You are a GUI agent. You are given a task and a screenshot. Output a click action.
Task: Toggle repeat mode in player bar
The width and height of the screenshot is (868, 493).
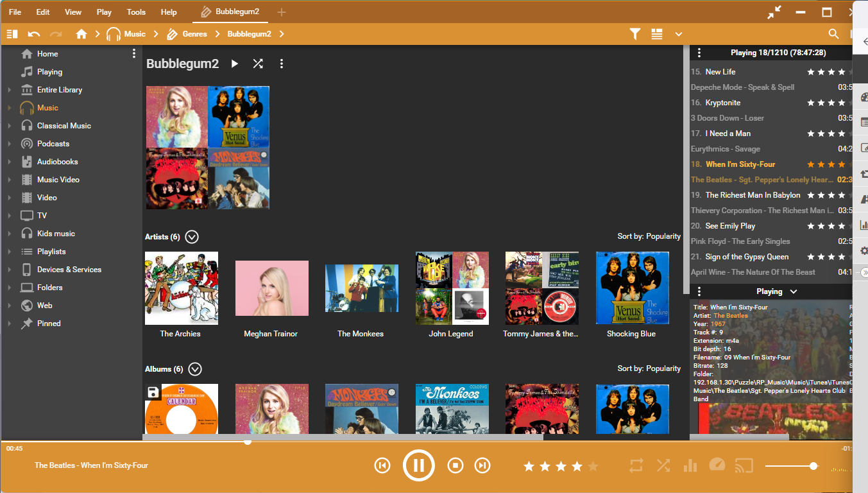click(x=636, y=465)
